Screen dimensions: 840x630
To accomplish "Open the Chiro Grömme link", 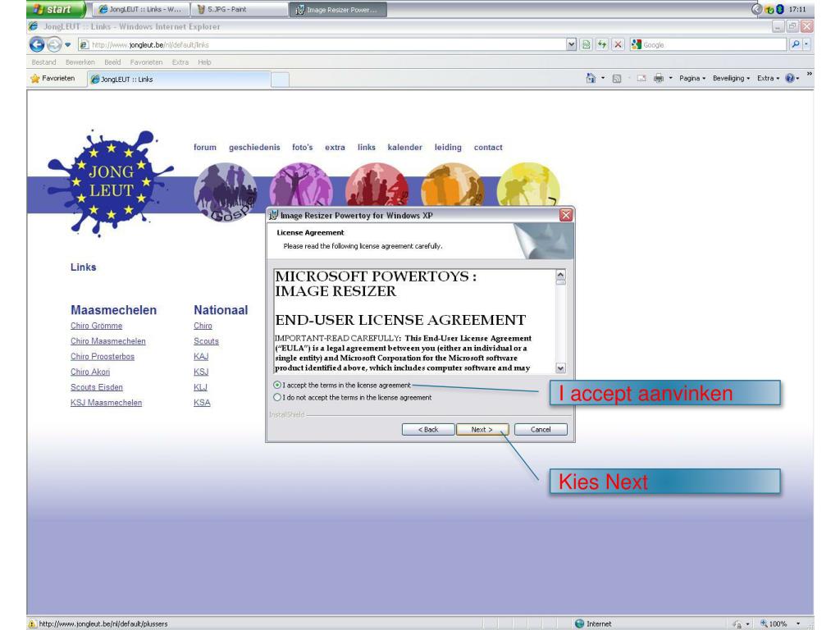I will [97, 326].
